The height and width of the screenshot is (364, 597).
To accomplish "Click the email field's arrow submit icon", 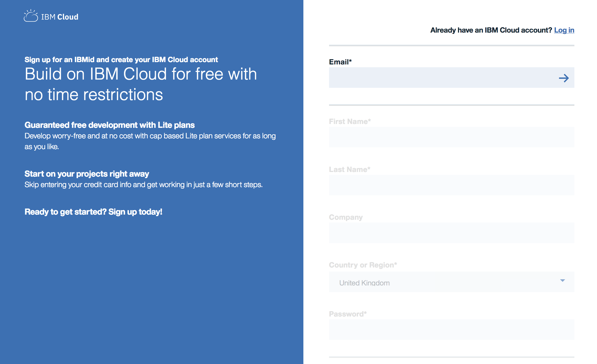I will [x=564, y=78].
